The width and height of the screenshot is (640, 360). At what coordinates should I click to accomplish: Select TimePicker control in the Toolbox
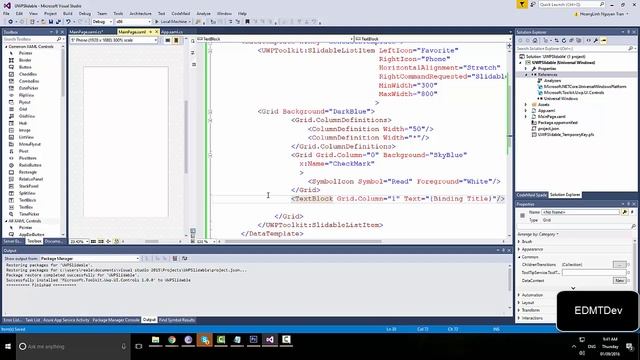(x=29, y=214)
